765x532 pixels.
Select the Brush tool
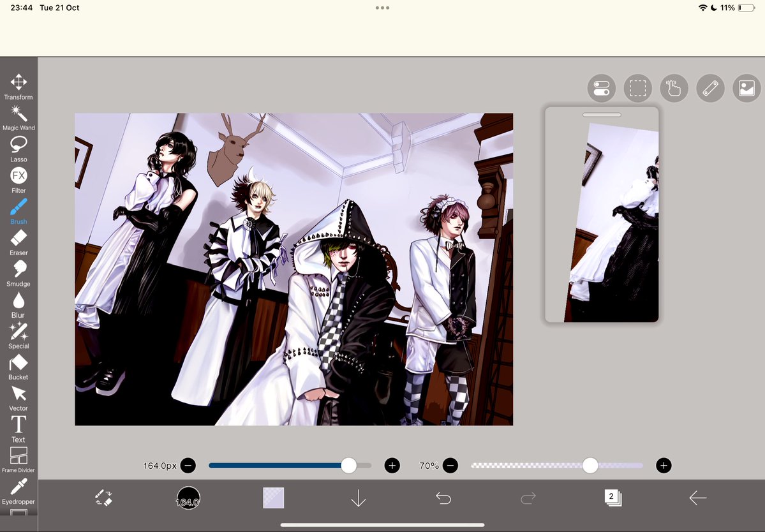point(19,211)
